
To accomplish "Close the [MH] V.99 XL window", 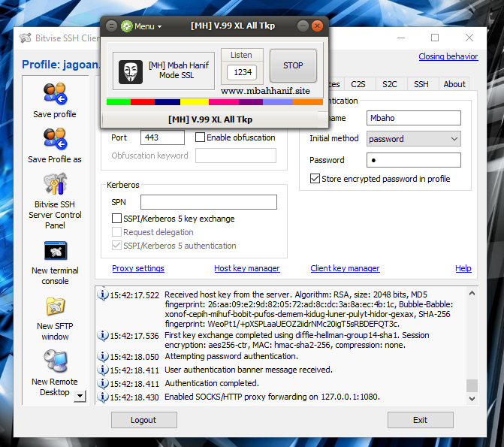I will tap(317, 26).
